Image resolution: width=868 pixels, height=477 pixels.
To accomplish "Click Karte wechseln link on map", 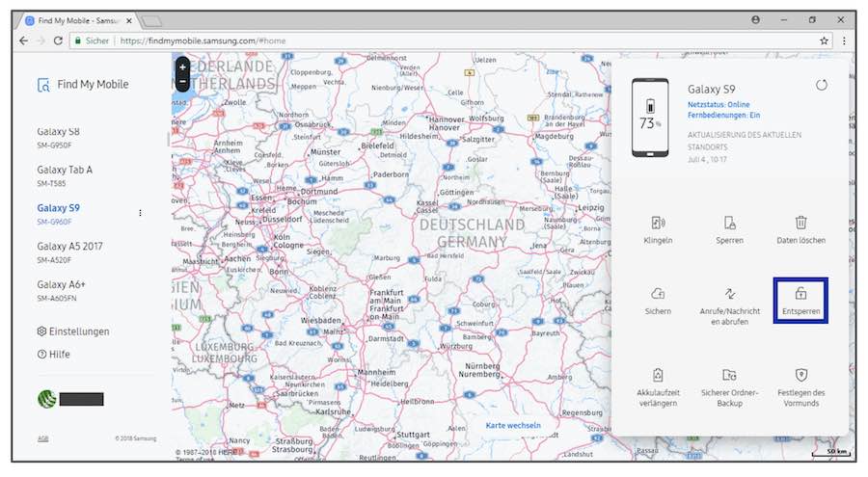I will click(x=513, y=426).
